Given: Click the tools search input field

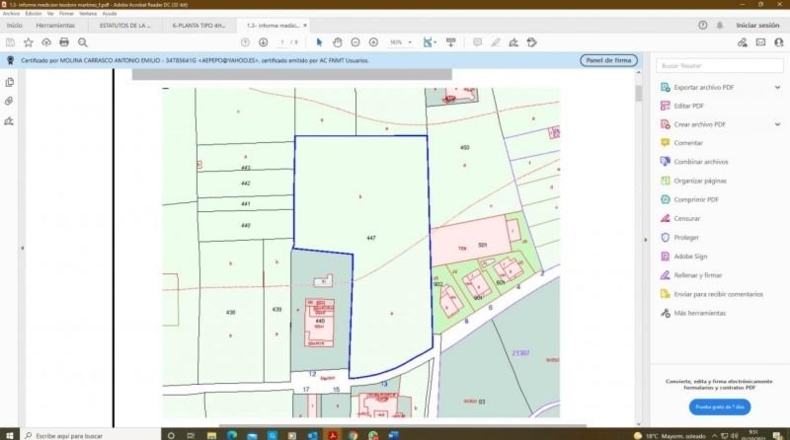Looking at the screenshot, I should point(719,66).
